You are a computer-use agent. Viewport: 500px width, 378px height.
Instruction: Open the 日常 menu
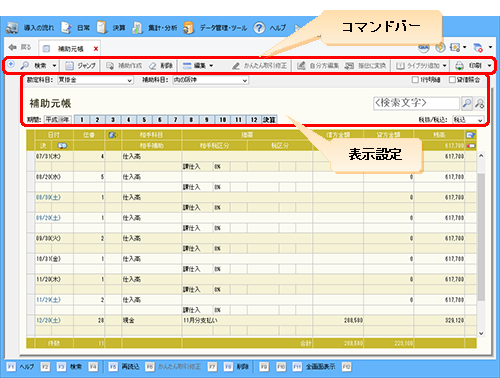75,28
